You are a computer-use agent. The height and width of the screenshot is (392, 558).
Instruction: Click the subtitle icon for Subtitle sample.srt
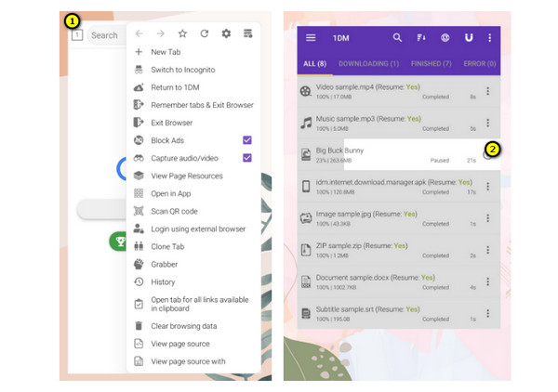[306, 313]
